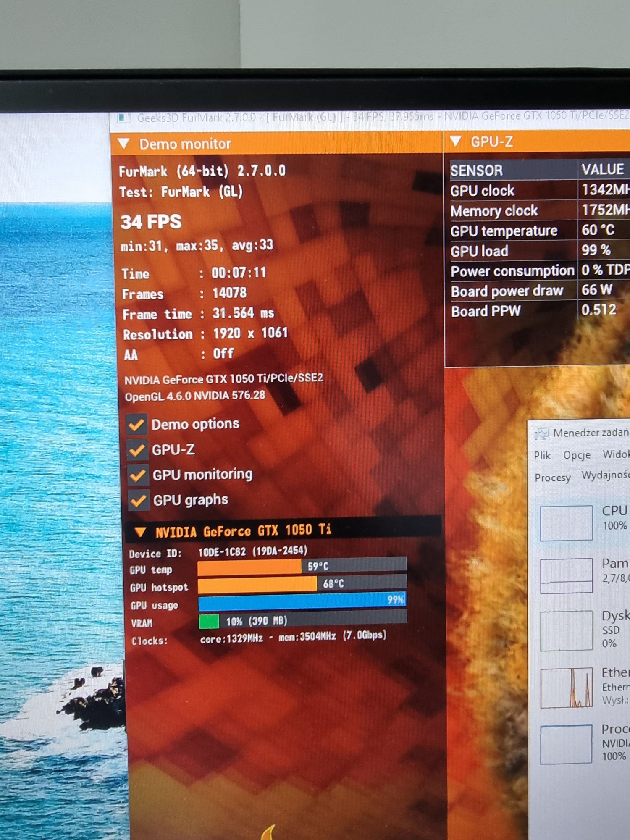The height and width of the screenshot is (840, 630).
Task: Click the min:31, max:35, avg:33 line
Action: 197,245
